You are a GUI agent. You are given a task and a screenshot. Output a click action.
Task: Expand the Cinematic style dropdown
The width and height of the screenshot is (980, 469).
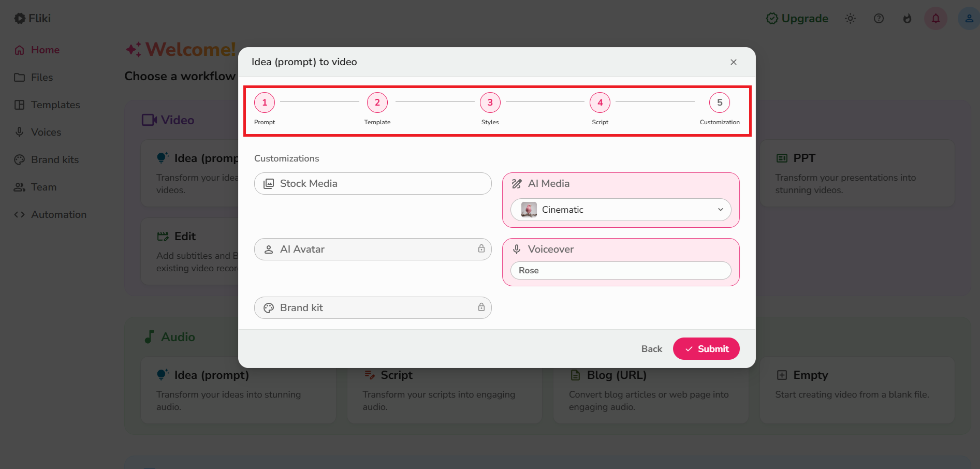click(620, 210)
